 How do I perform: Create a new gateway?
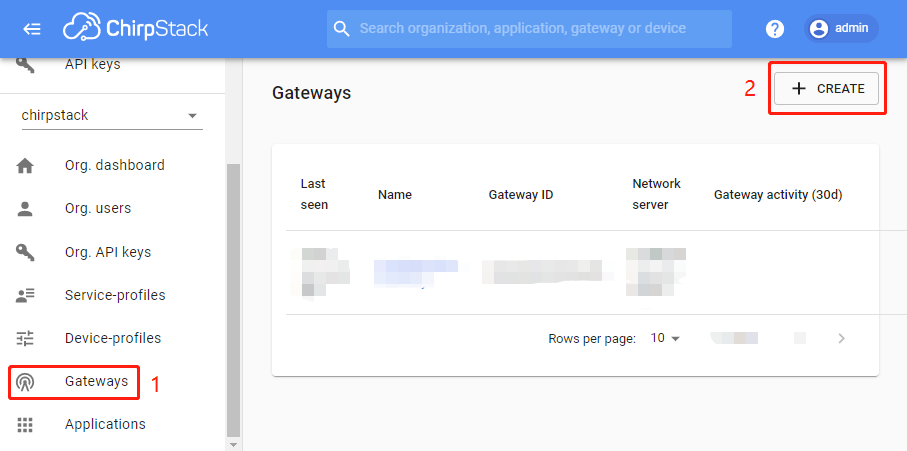coord(827,88)
